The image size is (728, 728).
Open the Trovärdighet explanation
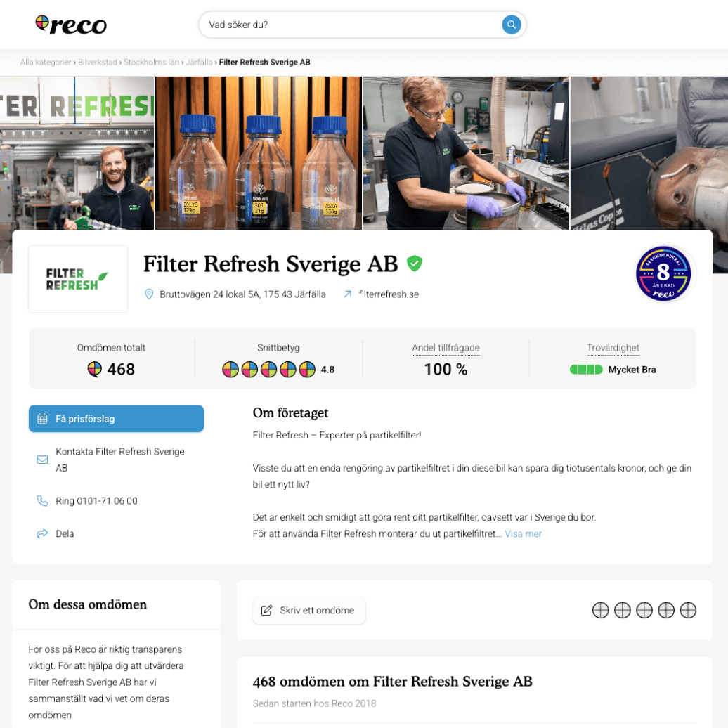[613, 348]
